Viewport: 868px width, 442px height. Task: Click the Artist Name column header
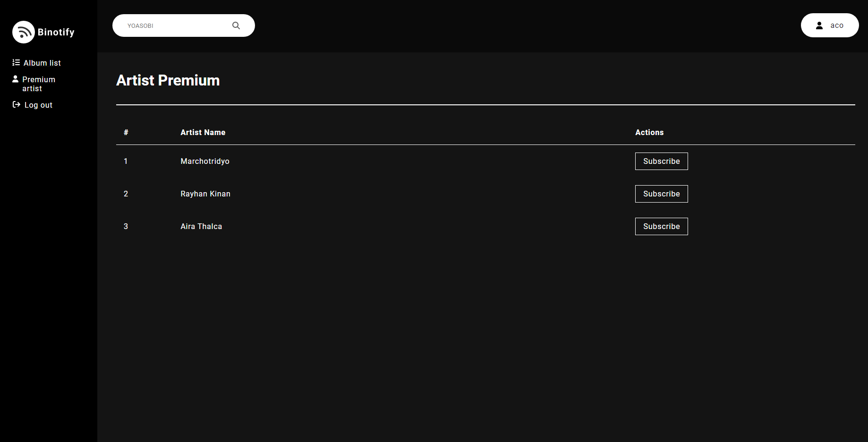pyautogui.click(x=203, y=132)
